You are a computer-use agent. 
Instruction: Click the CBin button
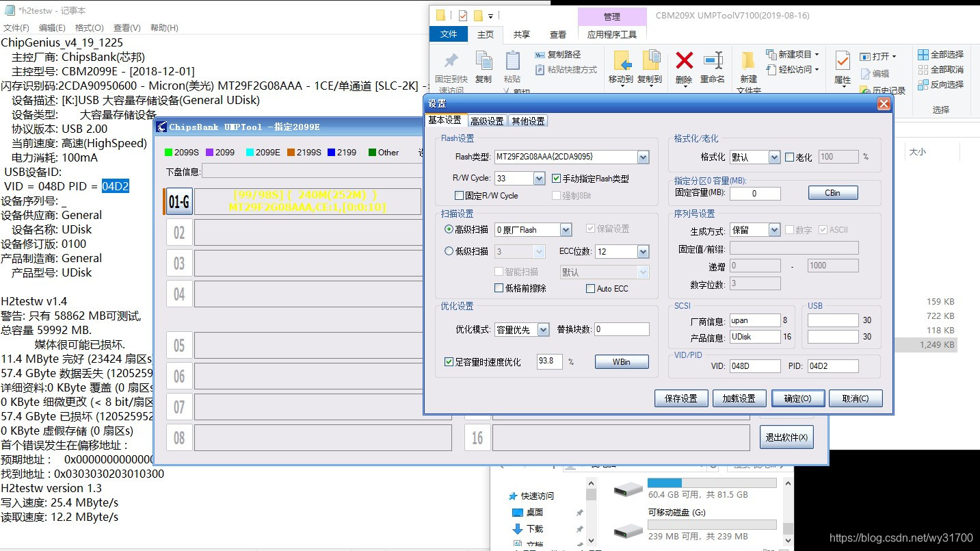tap(832, 193)
